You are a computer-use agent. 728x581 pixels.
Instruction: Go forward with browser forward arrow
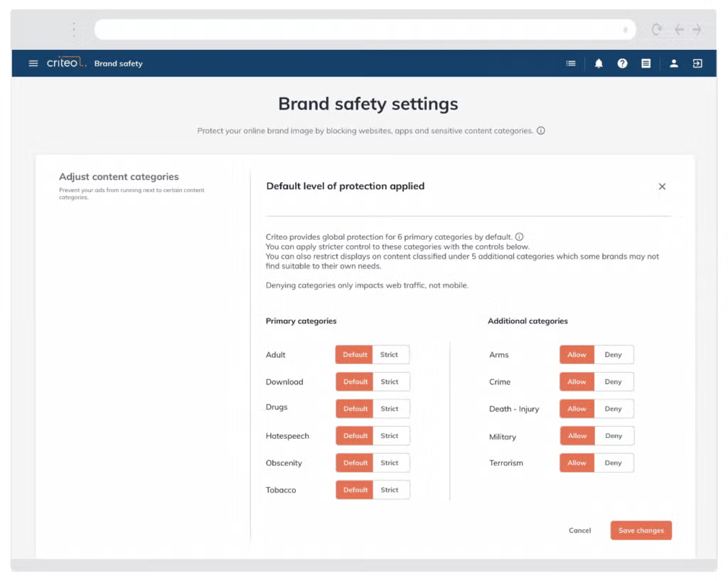[697, 30]
